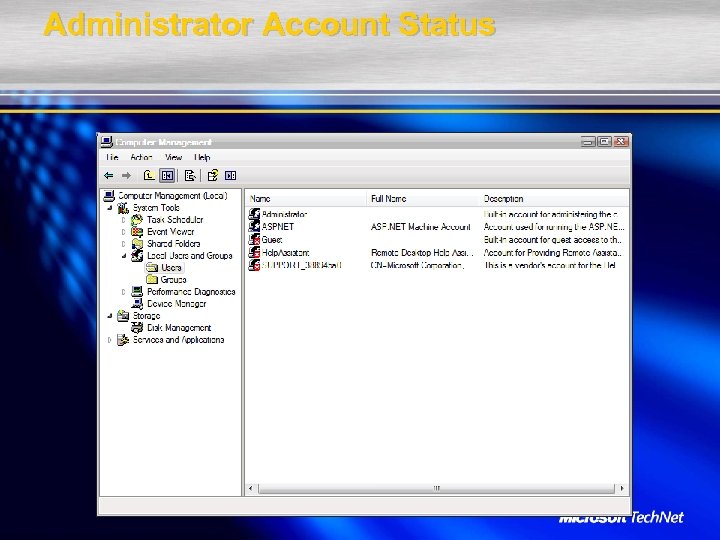The width and height of the screenshot is (720, 540).
Task: Select the HelpAssistant user name text
Action: tap(286, 253)
